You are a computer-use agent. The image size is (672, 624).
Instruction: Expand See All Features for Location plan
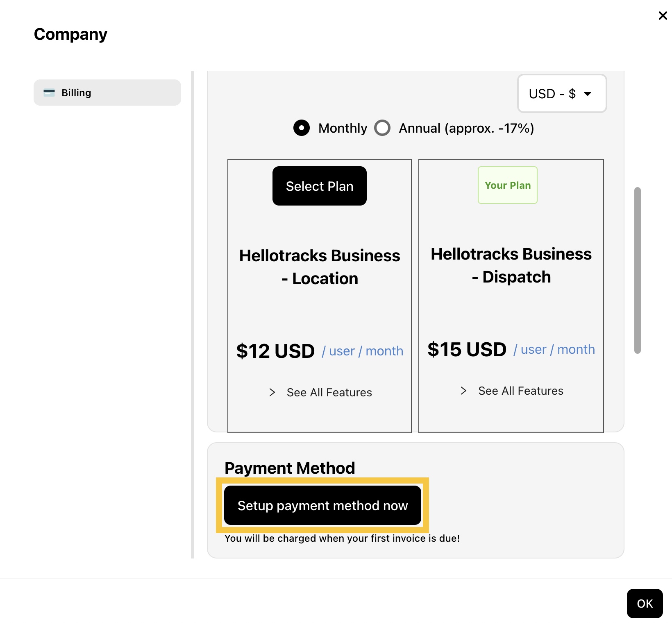click(x=329, y=392)
